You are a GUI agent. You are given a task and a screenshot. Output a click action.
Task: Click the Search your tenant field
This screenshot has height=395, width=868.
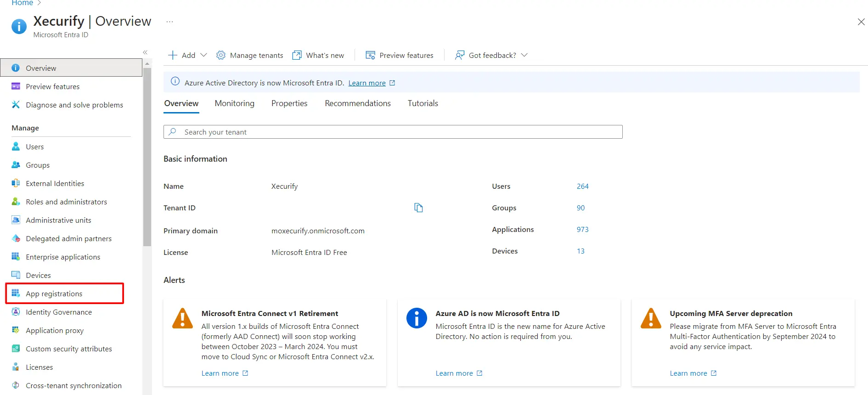(393, 132)
